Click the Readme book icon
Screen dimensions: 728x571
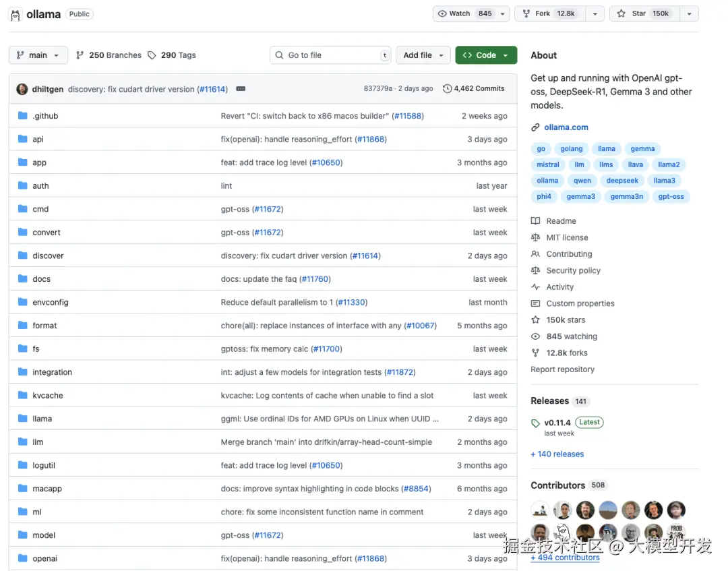535,221
